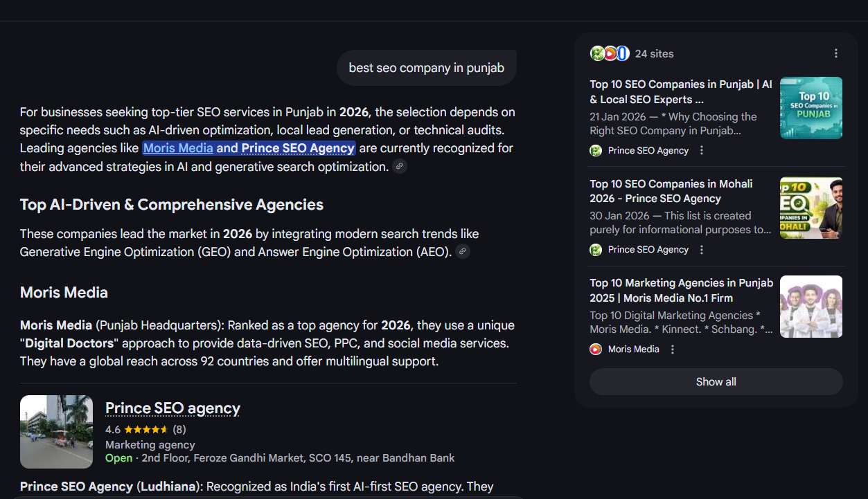This screenshot has width=868, height=499.
Task: Open the highlighted 'Moris Media and Prince SEO Agency' link
Action: [249, 147]
